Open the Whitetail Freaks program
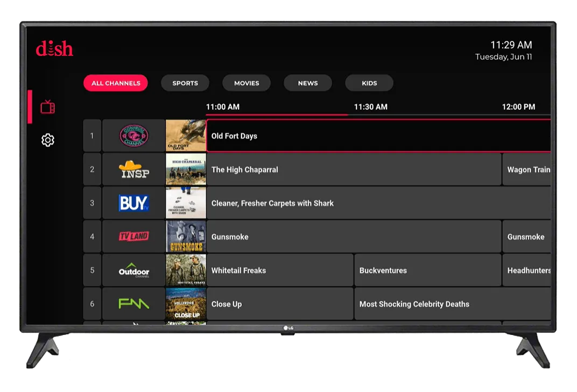577x392 pixels. point(280,270)
